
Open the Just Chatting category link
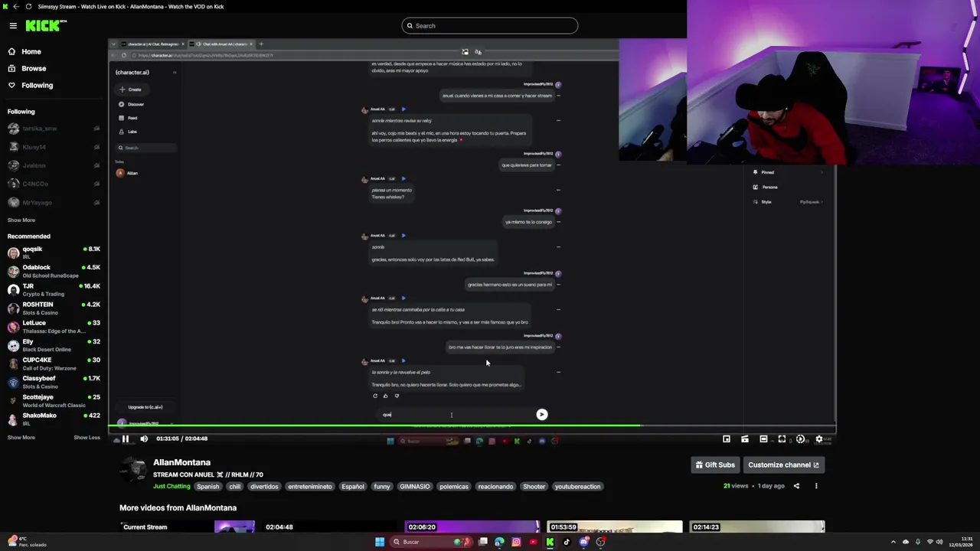(171, 487)
